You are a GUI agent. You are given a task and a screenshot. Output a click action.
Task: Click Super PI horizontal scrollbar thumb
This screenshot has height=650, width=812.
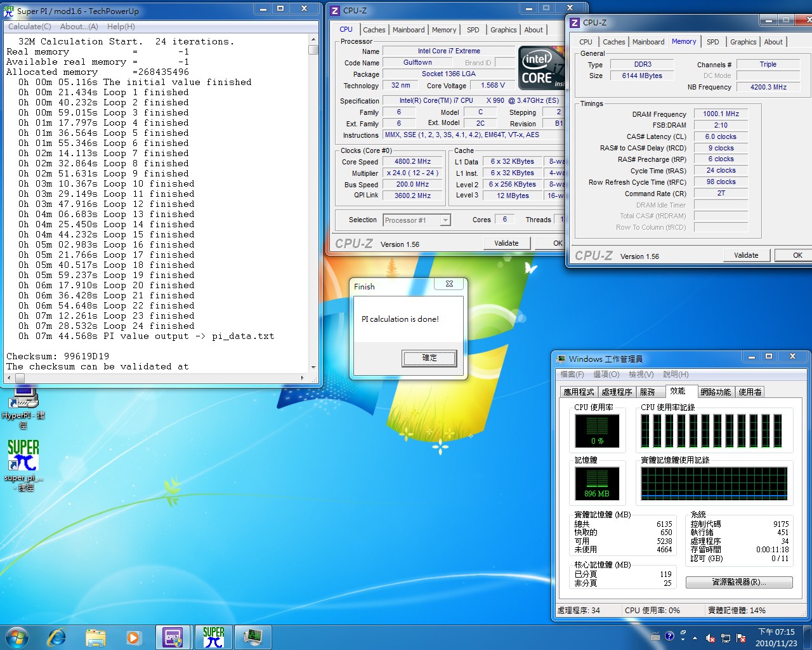(x=20, y=378)
